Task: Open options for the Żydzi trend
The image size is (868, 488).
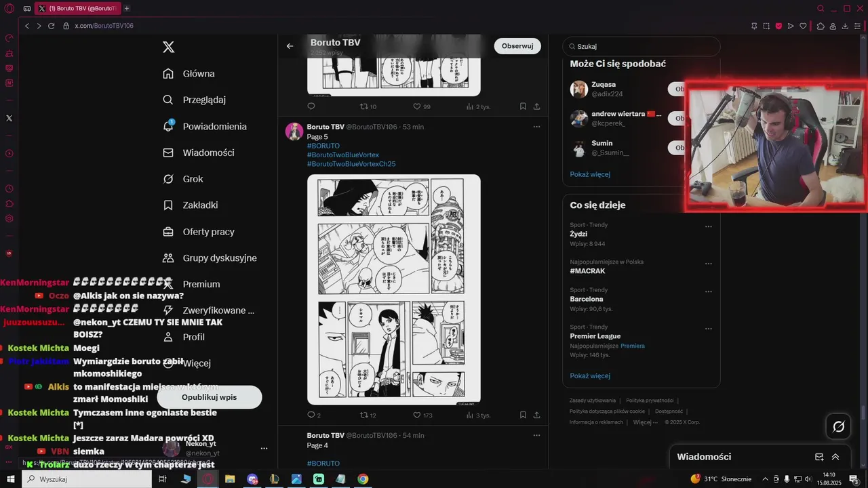Action: [x=709, y=227]
